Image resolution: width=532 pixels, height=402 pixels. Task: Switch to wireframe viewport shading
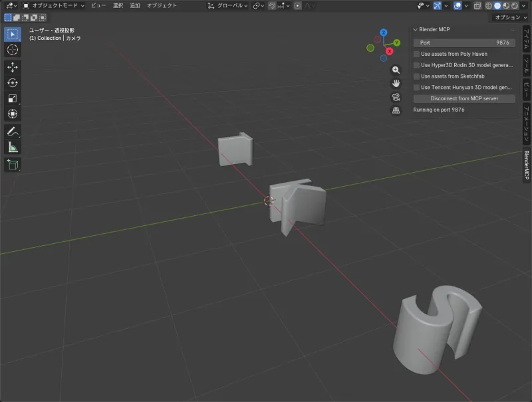tap(489, 6)
